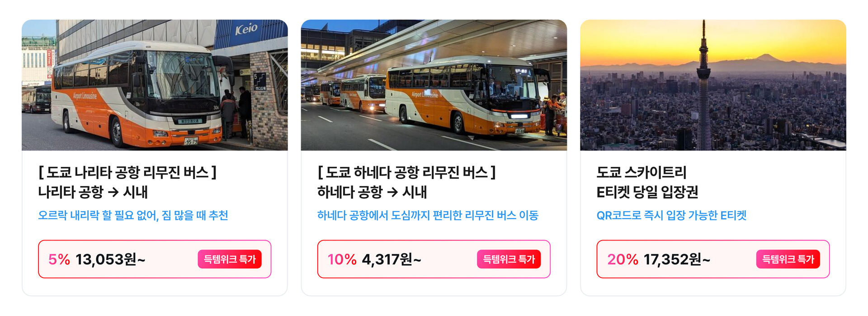This screenshot has width=868, height=316.
Task: Click the subtitle 나리타 공항 → 시내
Action: pos(93,192)
